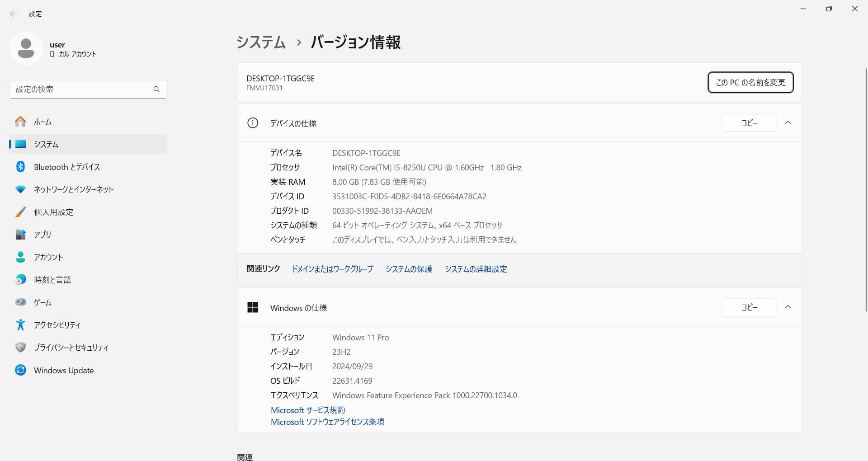Open プライバシーとセキュリティ section
The height and width of the screenshot is (461, 868).
88,348
